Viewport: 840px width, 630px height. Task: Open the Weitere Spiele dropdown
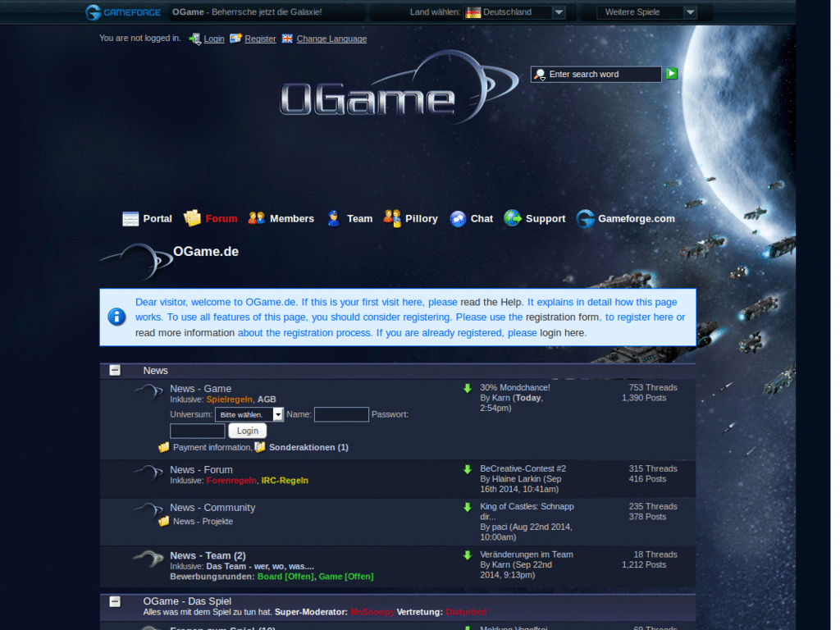pyautogui.click(x=646, y=11)
